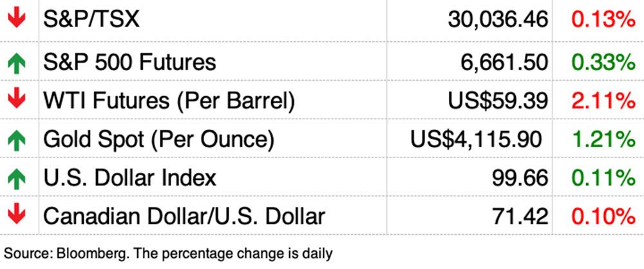
Task: Click the green 1.21% change figure
Action: [603, 139]
